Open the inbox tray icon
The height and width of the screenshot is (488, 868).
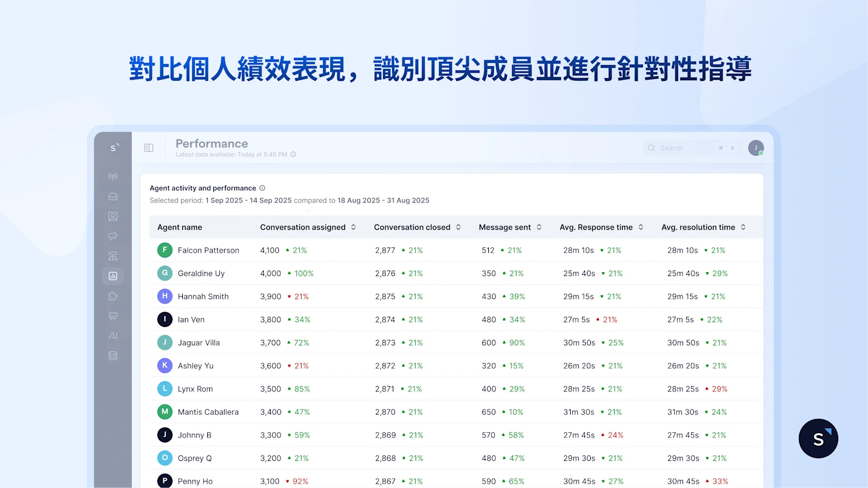(x=113, y=196)
